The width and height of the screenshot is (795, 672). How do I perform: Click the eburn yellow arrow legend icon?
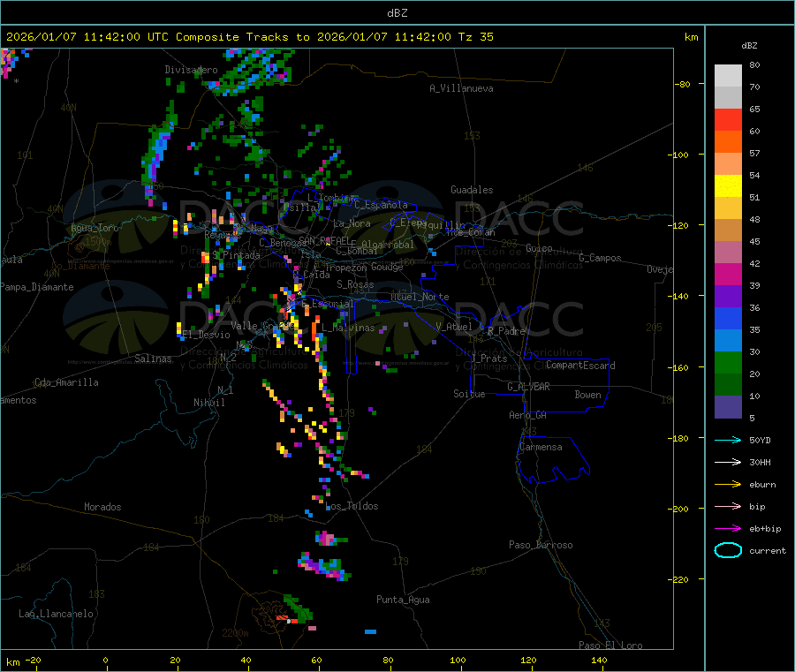click(728, 485)
